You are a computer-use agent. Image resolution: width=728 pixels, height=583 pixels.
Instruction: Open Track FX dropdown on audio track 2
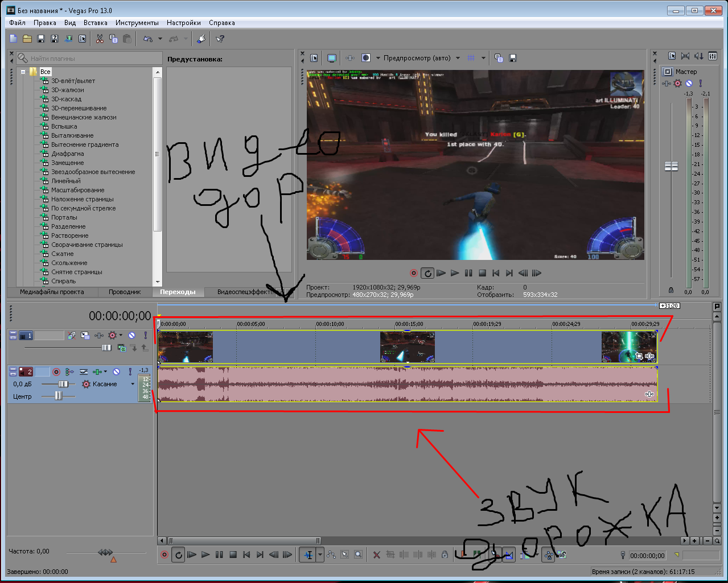click(106, 372)
